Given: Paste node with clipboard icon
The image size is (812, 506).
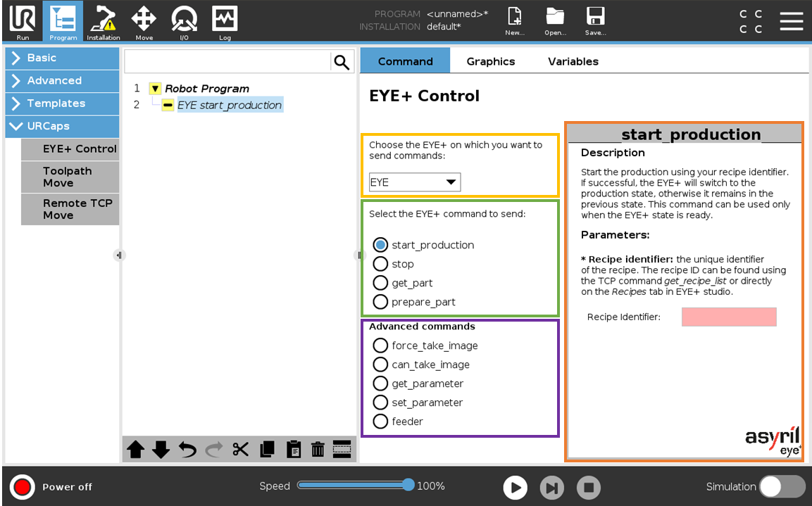Looking at the screenshot, I should (293, 449).
